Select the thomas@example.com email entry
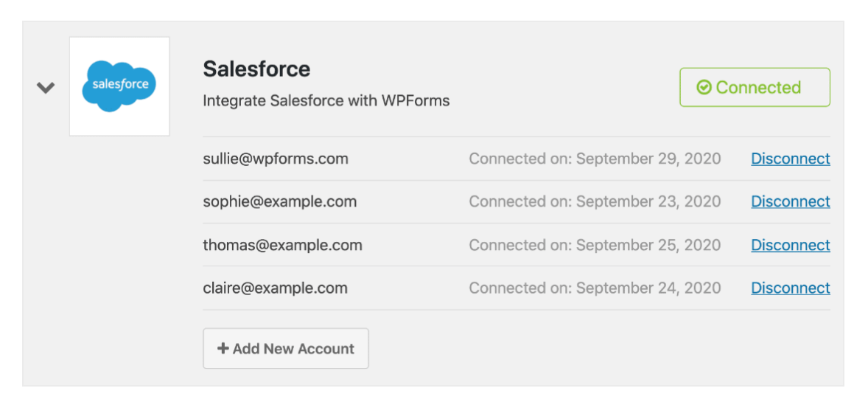The height and width of the screenshot is (419, 868). 282,245
